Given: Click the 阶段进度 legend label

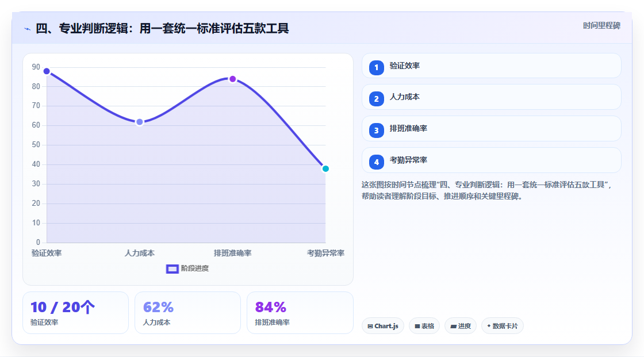Looking at the screenshot, I should pyautogui.click(x=195, y=268).
